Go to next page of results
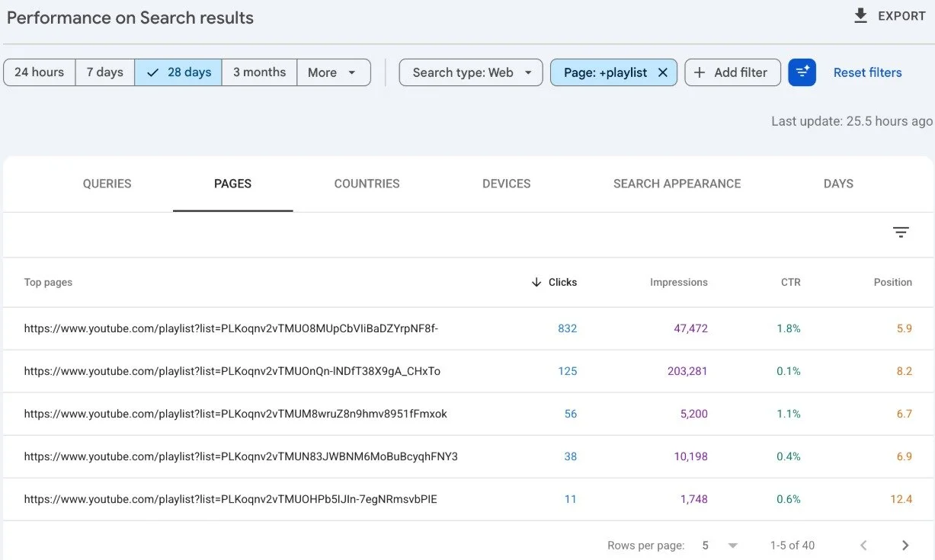This screenshot has height=560, width=935. pos(905,546)
